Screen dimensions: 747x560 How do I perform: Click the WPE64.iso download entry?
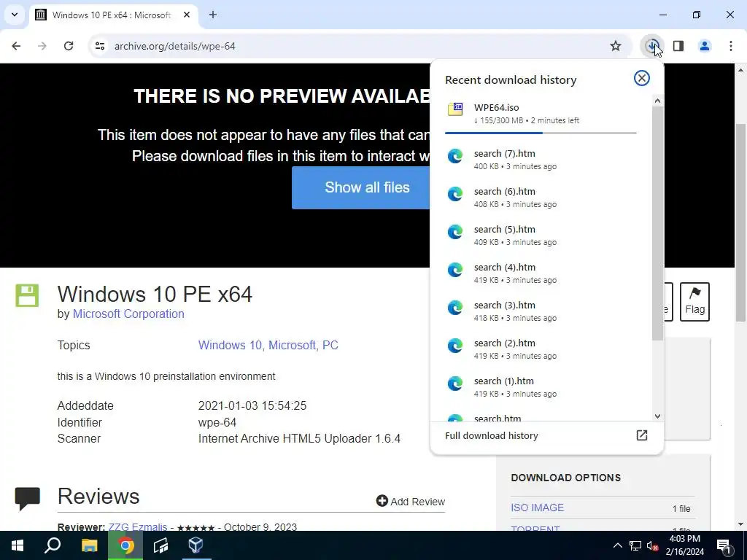[x=541, y=116]
